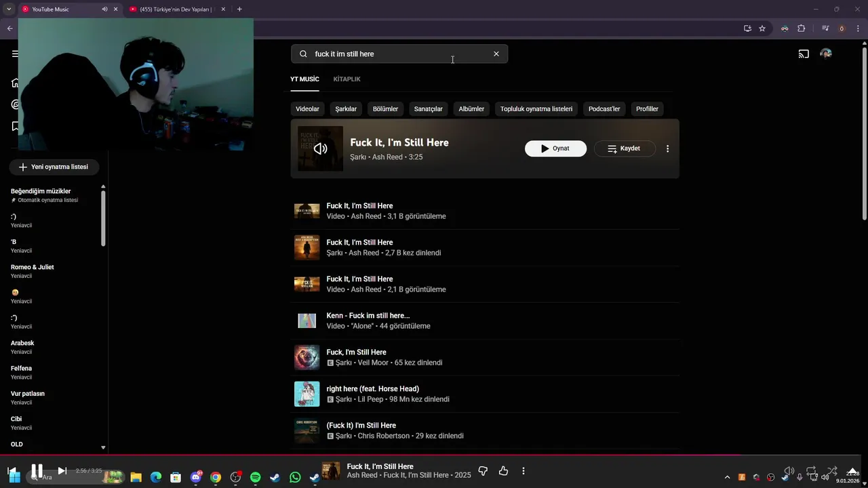Filter results by Albümler chip
868x488 pixels.
tap(471, 108)
